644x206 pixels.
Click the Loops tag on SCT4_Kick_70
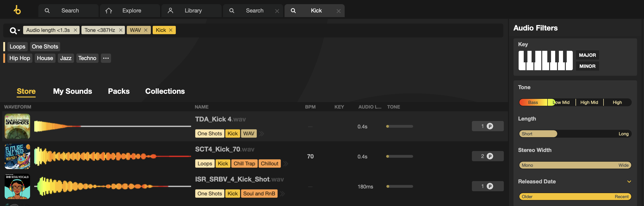click(x=205, y=164)
